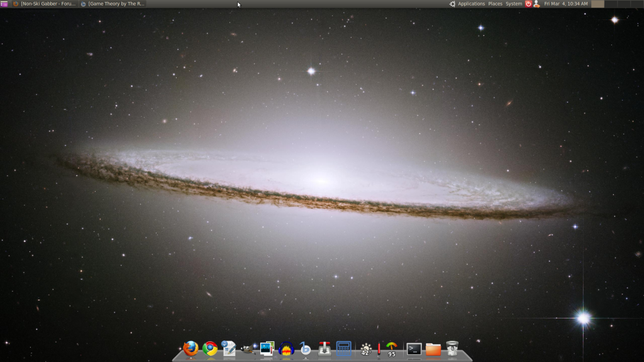Check the temperature sensor thermometer icon
Screen dimensions: 644x362
(x=379, y=349)
